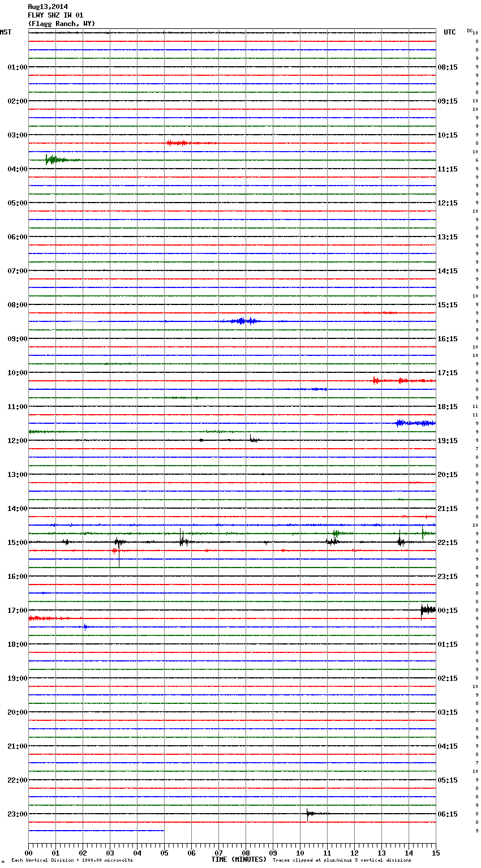Click the 06:15 UTC time label
The height and width of the screenshot is (868, 481).
[x=448, y=814]
